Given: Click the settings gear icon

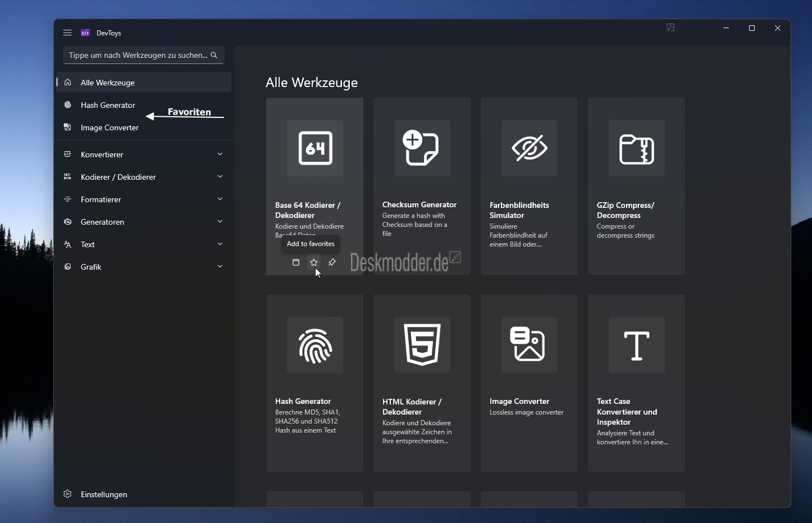Looking at the screenshot, I should [x=67, y=494].
